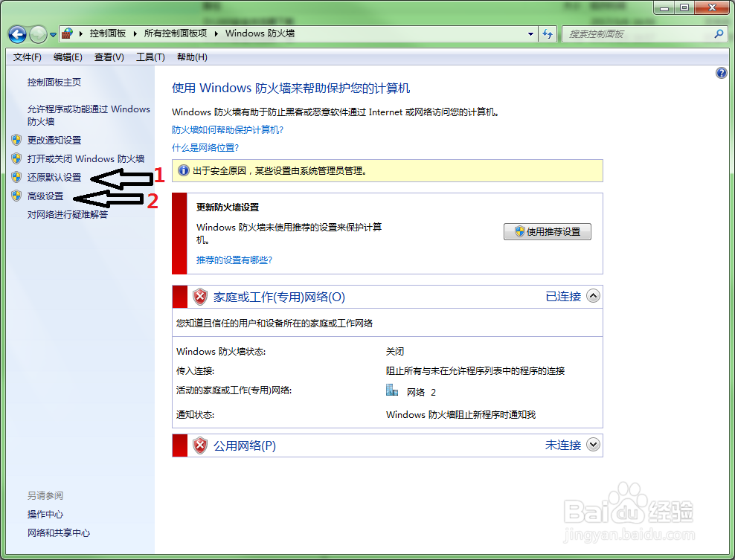Go to 控制面板主页
This screenshot has height=560, width=735.
54,82
